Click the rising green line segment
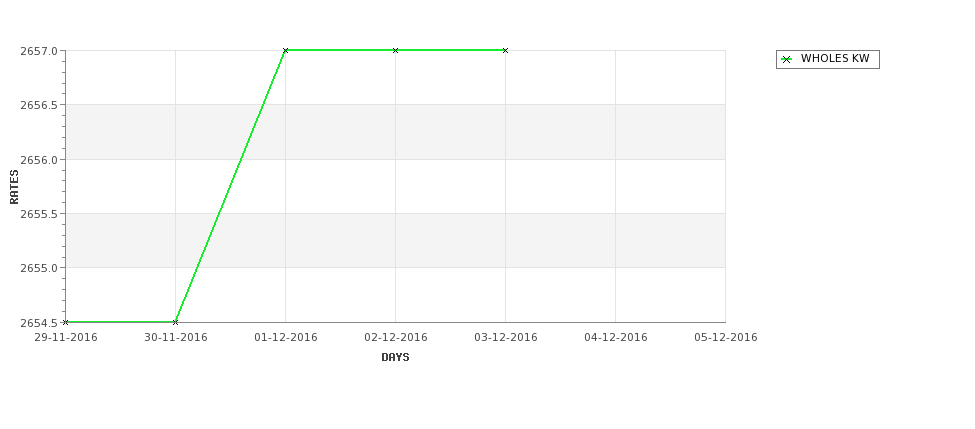Screen dimensions: 975x429 (230, 187)
